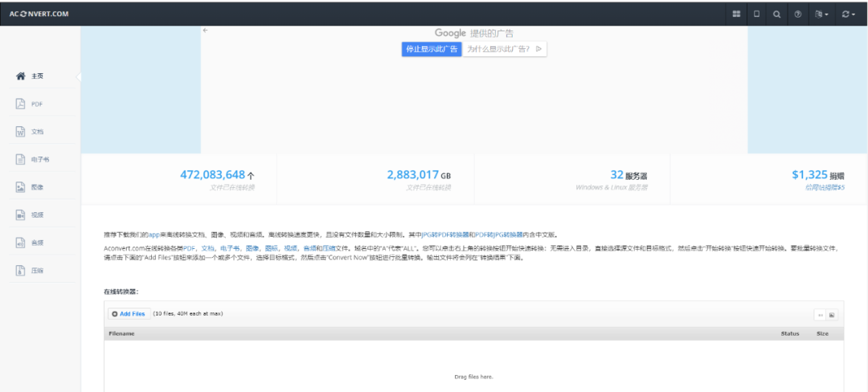The image size is (868, 392).
Task: Click the Word document icon in sidebar
Action: point(20,132)
